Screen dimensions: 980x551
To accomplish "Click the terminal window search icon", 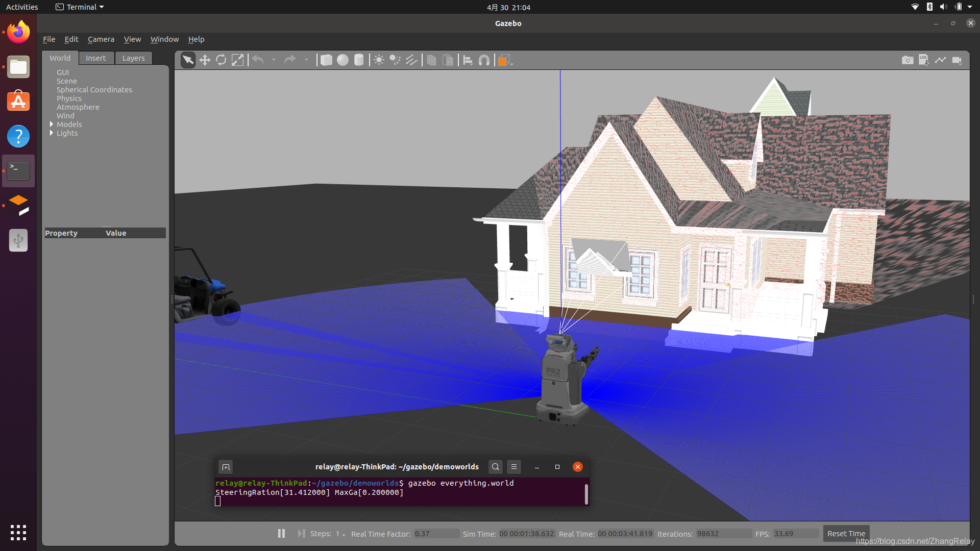I will tap(495, 467).
